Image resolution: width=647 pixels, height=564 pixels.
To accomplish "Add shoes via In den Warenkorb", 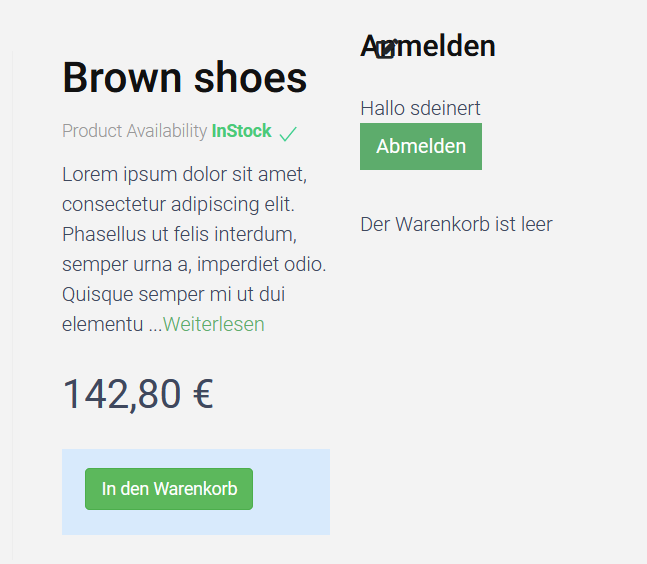I will click(x=169, y=489).
